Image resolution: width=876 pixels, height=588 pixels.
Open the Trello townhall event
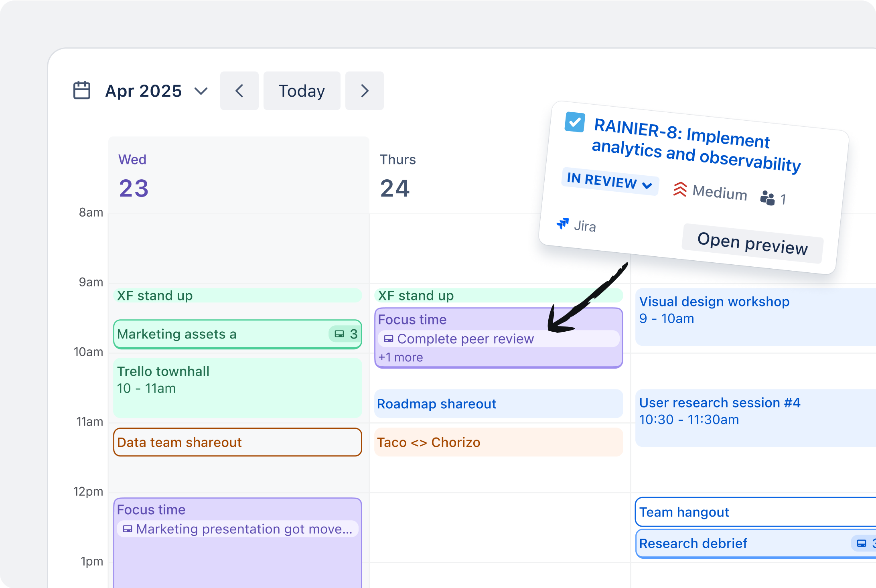coord(238,388)
